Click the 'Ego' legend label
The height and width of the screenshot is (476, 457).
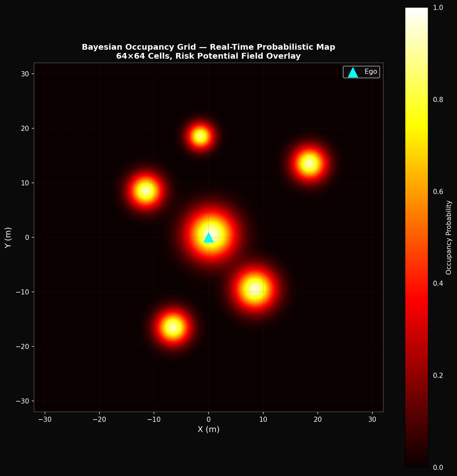tap(371, 72)
